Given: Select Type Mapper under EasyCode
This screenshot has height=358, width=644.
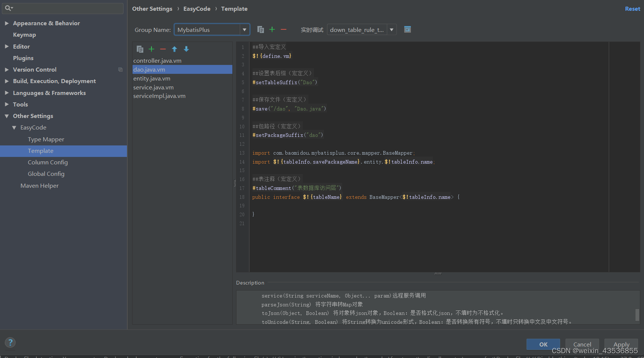Looking at the screenshot, I should tap(46, 139).
